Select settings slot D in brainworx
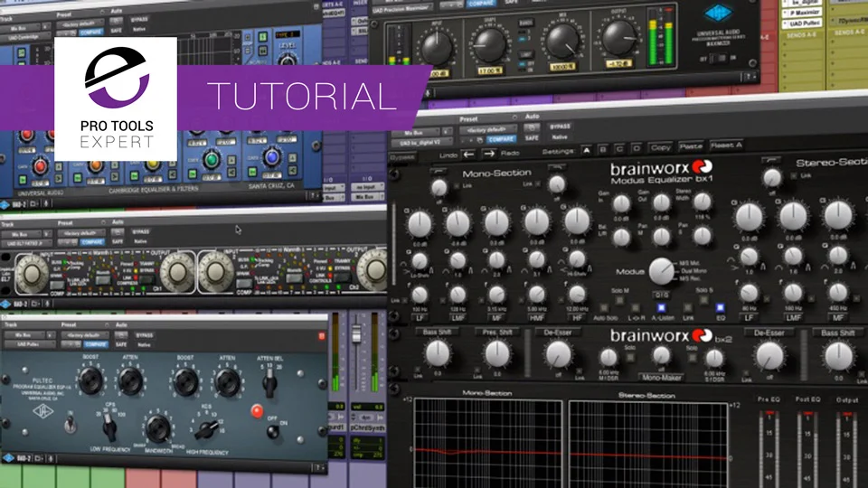Viewport: 868px width, 488px height. [x=637, y=148]
